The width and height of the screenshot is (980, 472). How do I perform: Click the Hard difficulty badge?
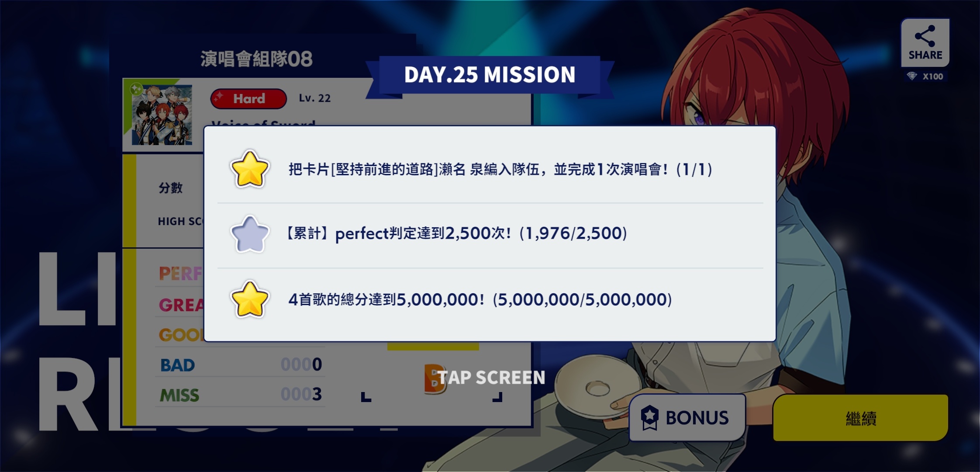click(248, 99)
